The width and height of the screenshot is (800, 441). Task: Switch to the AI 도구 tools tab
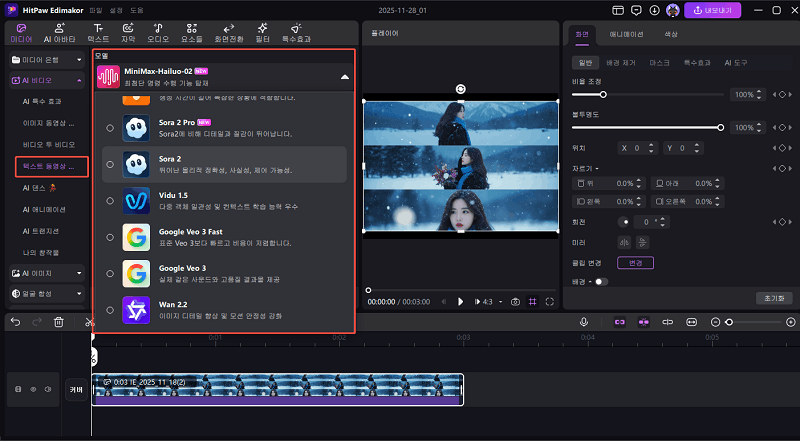click(x=736, y=63)
